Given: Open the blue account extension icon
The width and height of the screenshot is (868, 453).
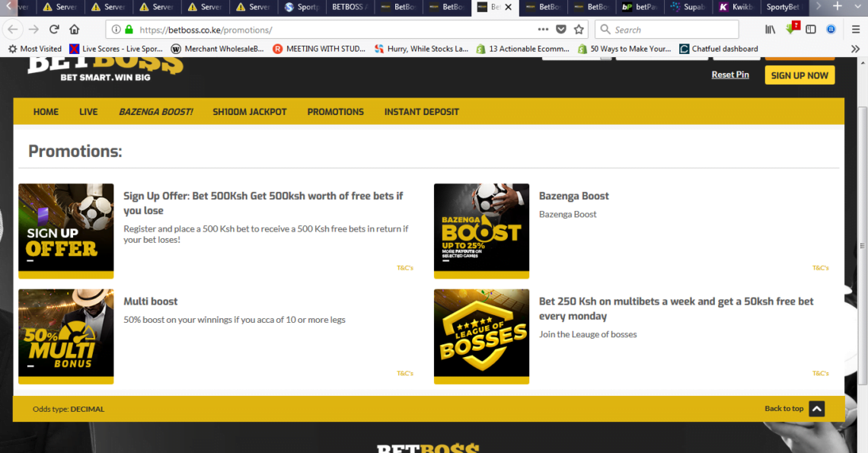Looking at the screenshot, I should click(831, 30).
